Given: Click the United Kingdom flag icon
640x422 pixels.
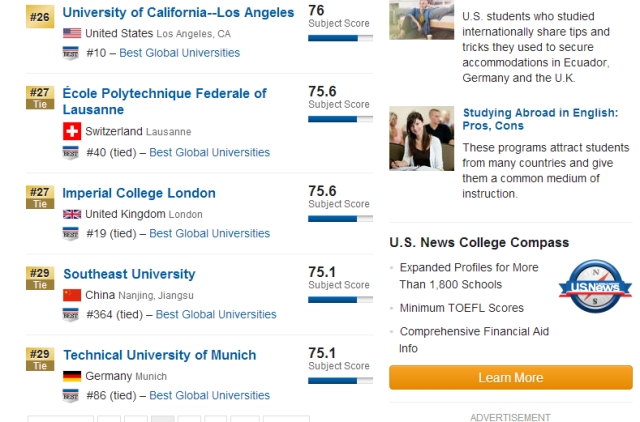Looking at the screenshot, I should click(x=72, y=214).
